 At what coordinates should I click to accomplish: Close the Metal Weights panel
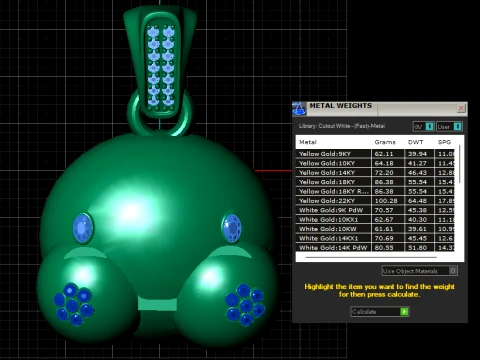[461, 108]
